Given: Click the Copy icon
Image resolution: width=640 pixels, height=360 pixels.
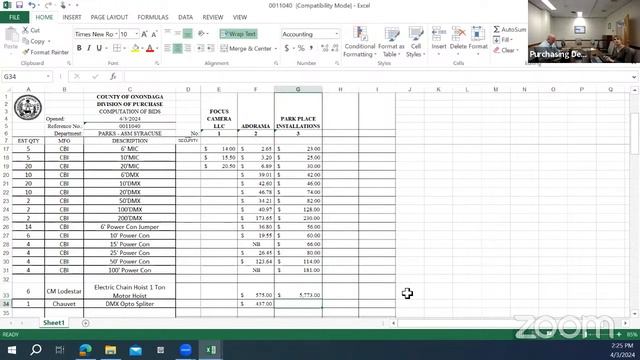Looking at the screenshot, I should tap(26, 41).
